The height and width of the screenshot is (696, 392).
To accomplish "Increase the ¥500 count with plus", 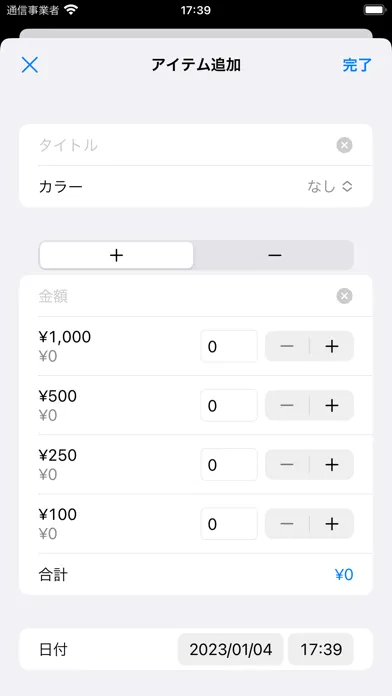I will [x=332, y=405].
